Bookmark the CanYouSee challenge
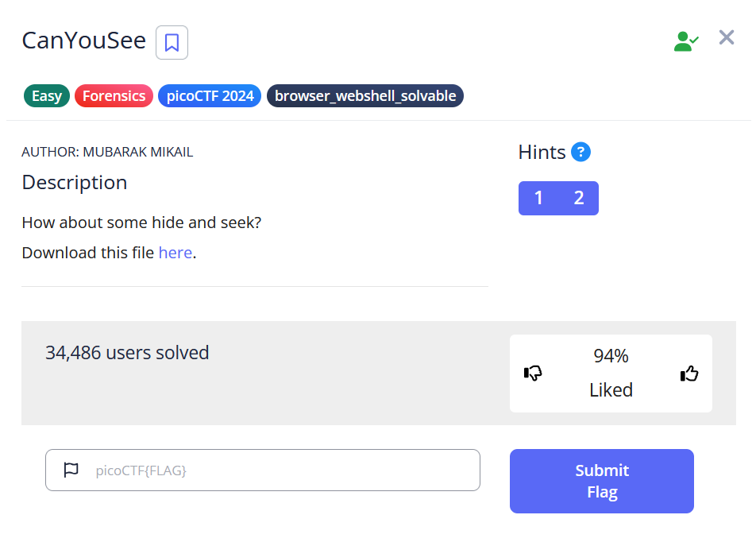The image size is (756, 542). pyautogui.click(x=172, y=43)
